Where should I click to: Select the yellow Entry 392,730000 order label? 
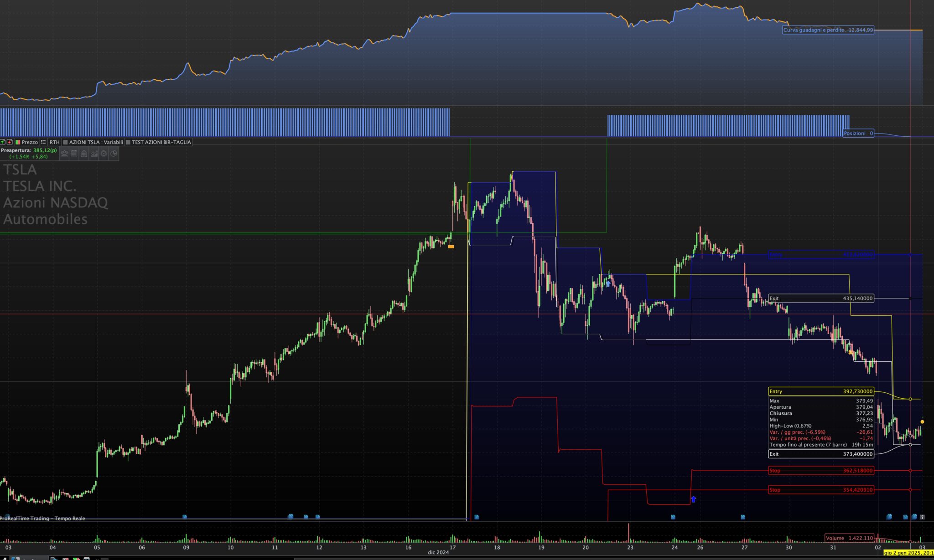pyautogui.click(x=821, y=391)
